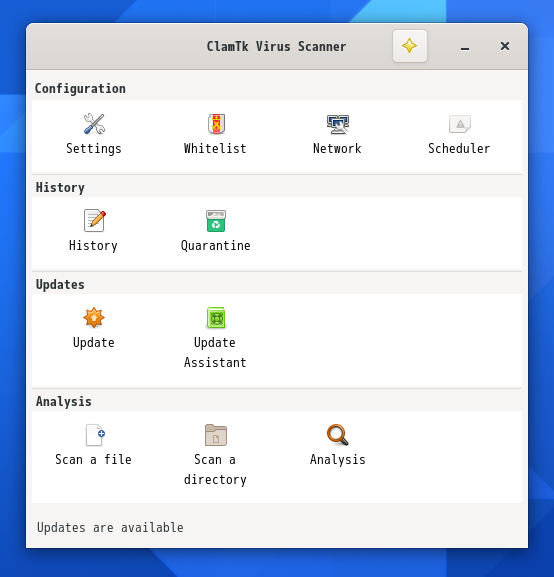Select the Scan a directory folder icon
Image resolution: width=554 pixels, height=577 pixels.
[x=216, y=435]
